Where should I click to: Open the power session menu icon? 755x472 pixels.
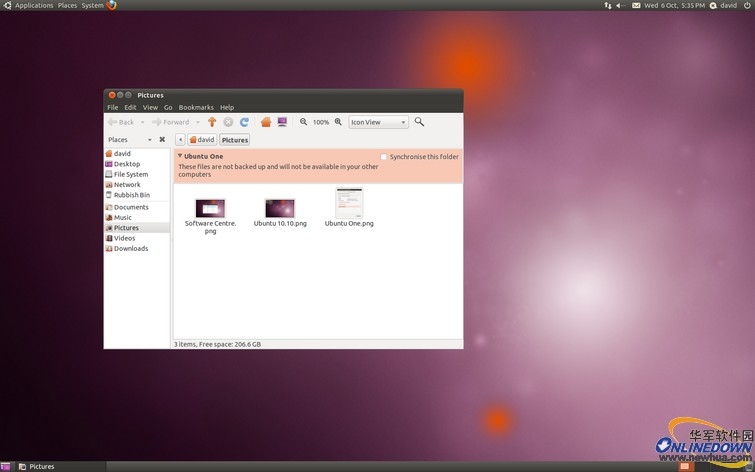[747, 5]
